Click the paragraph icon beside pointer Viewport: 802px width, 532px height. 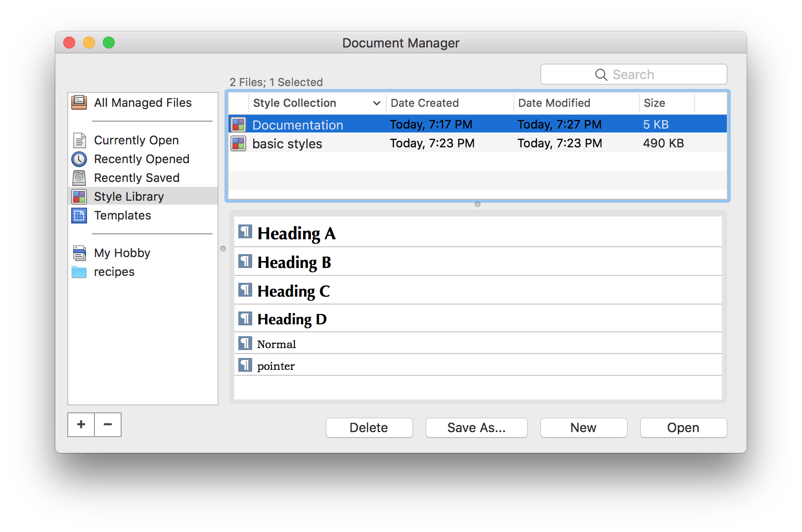click(245, 365)
